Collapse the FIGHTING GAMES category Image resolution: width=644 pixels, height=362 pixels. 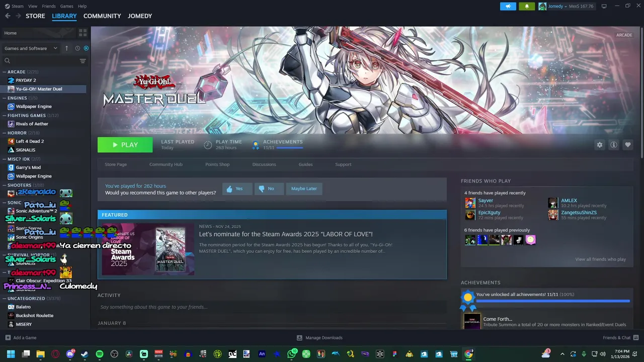4,116
